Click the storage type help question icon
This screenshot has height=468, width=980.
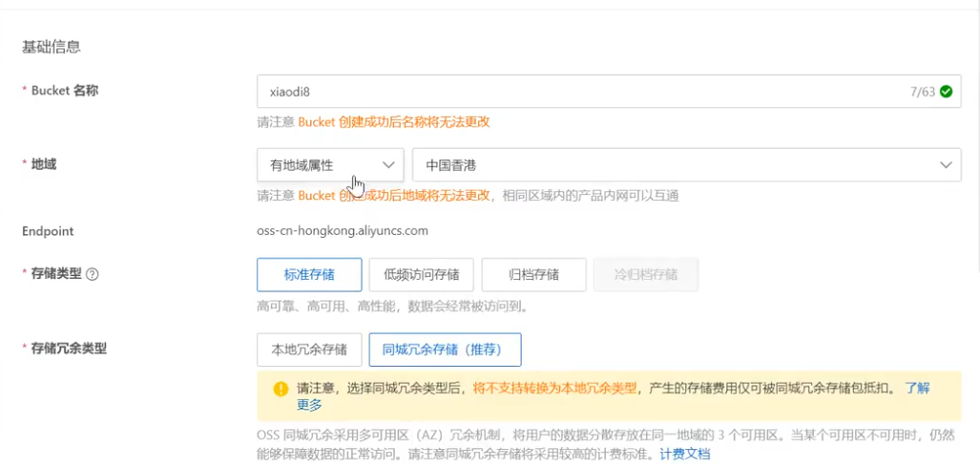click(93, 275)
